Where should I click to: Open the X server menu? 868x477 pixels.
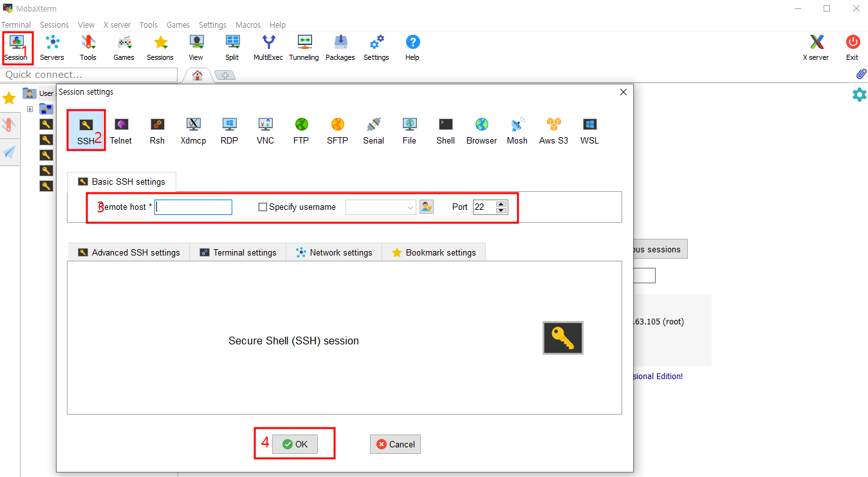point(117,24)
